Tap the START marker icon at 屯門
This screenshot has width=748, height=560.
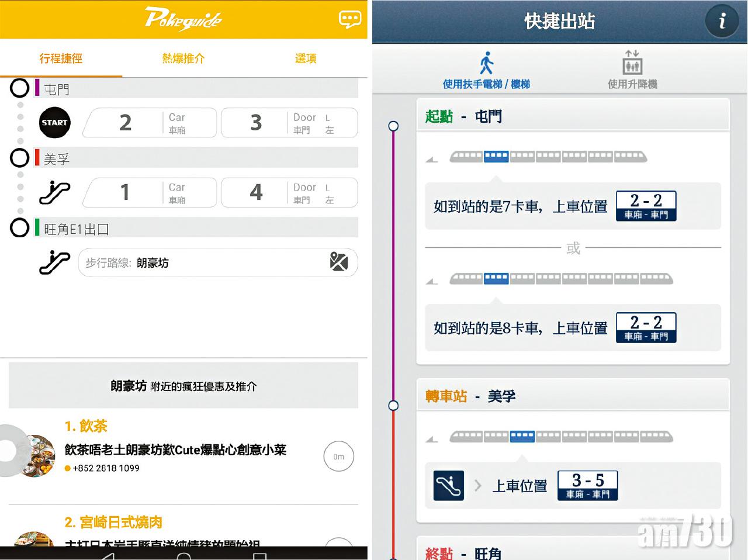[54, 123]
